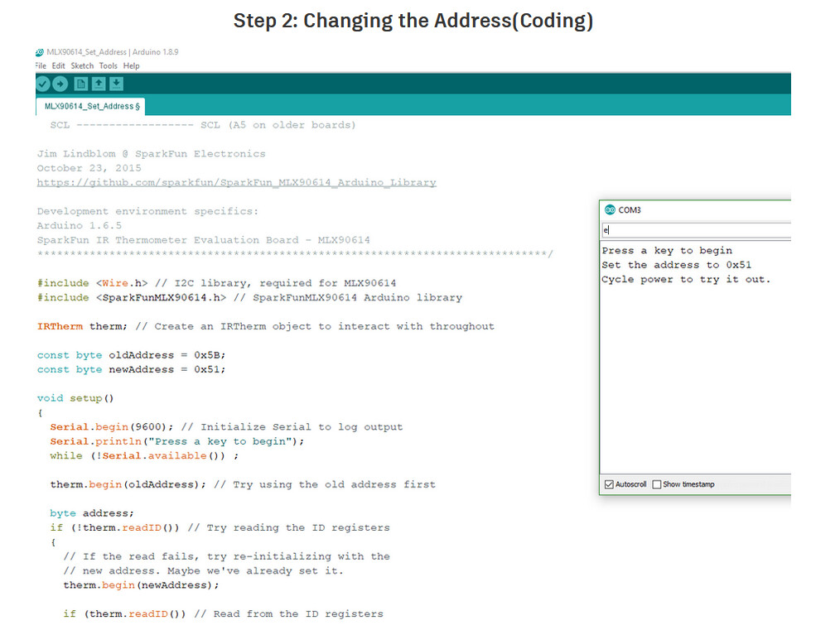This screenshot has height=635, width=840.
Task: Open the File menu
Action: click(x=41, y=66)
